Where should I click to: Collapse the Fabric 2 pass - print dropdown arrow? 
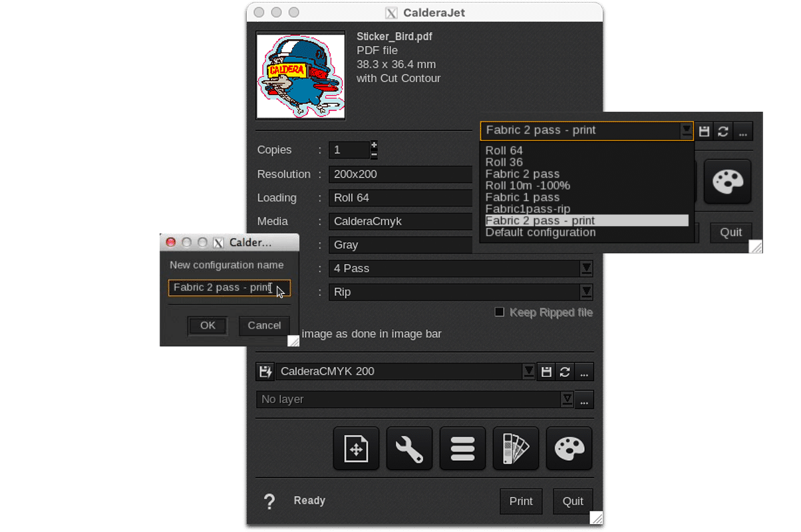point(687,130)
